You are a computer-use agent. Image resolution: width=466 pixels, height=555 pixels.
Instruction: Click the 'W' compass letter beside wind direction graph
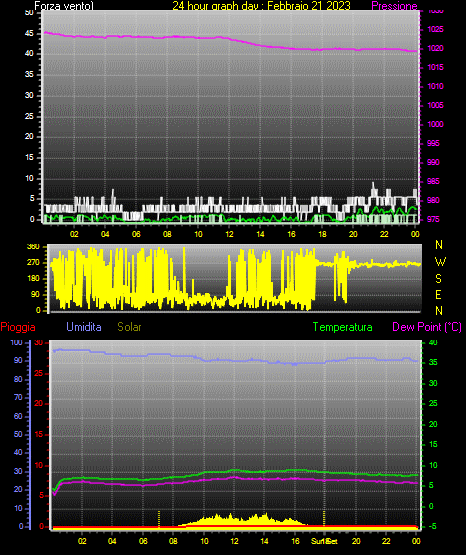440,262
